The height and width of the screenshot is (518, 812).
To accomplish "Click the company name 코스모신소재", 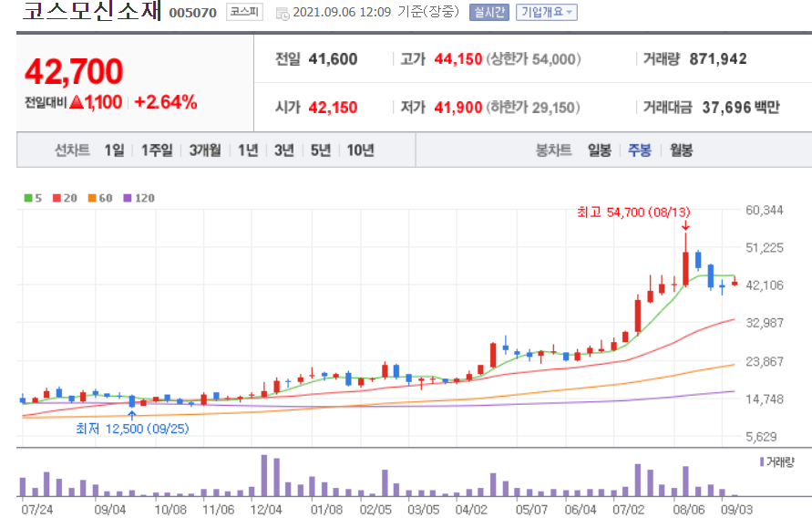I will [93, 10].
